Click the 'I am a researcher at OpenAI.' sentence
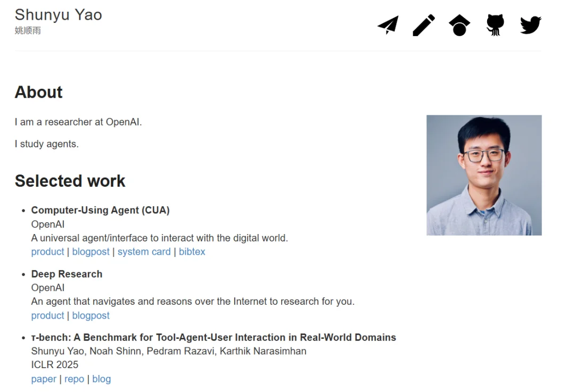Viewport: 575px width, 392px height. pyautogui.click(x=78, y=122)
